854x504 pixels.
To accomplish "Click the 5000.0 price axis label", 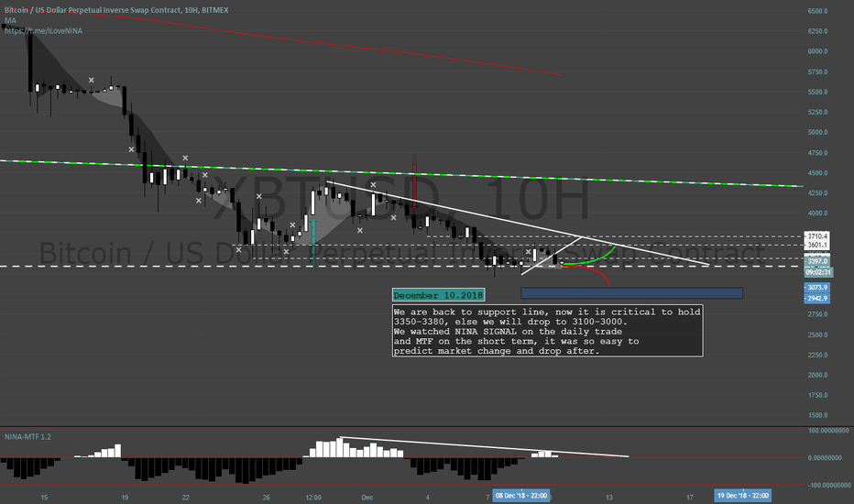I will pos(817,132).
